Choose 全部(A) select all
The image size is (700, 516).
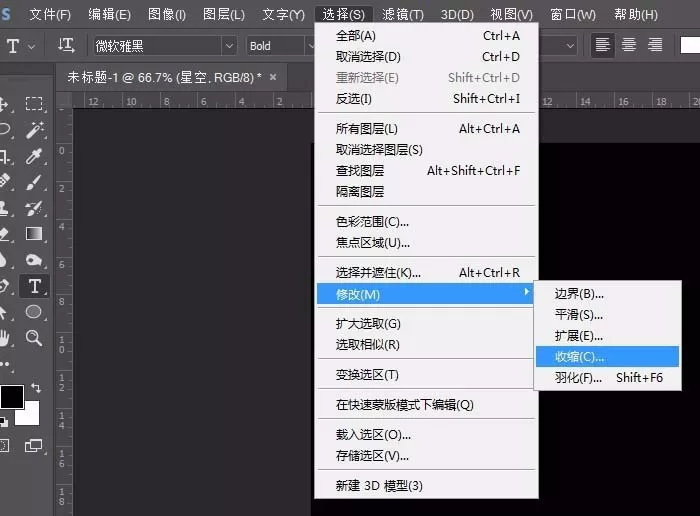point(426,36)
